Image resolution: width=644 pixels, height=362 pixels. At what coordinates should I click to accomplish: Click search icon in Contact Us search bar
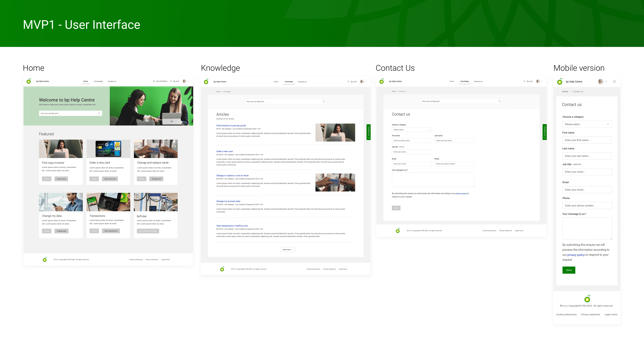pyautogui.click(x=499, y=101)
